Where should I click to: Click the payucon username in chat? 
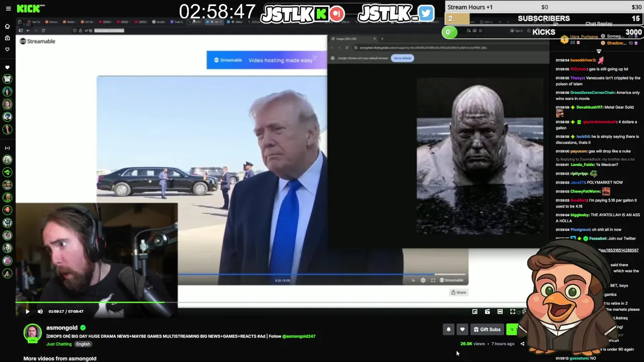pos(579,151)
